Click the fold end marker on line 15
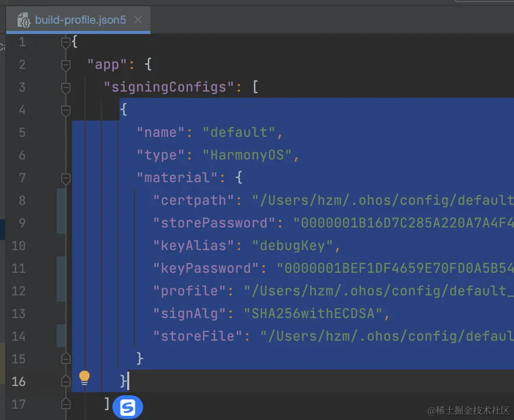This screenshot has height=420, width=514. click(x=66, y=359)
